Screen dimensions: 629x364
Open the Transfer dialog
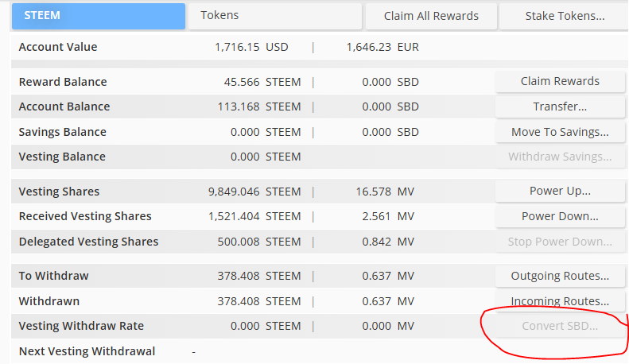pos(560,106)
